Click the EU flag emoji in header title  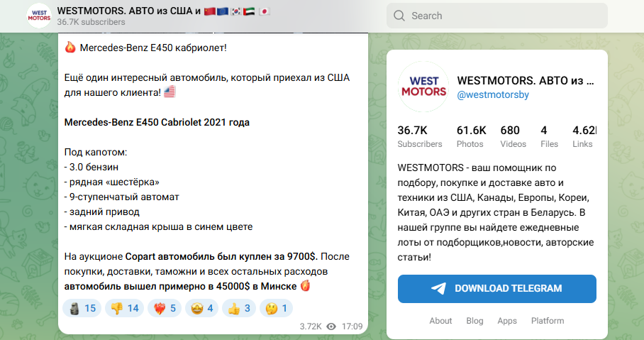coord(223,11)
